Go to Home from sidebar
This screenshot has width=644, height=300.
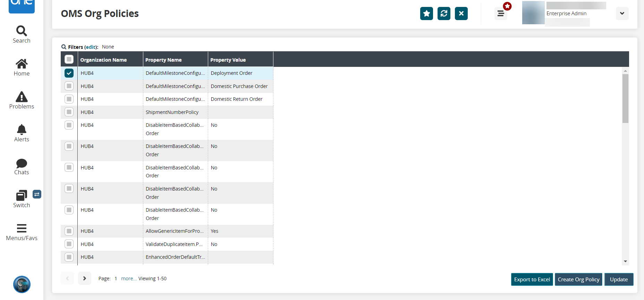[x=22, y=67]
